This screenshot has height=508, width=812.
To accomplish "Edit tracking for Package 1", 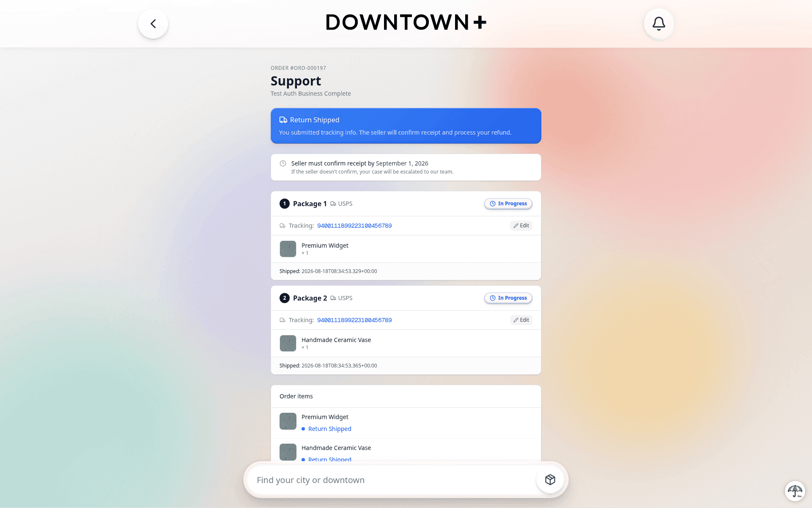I will click(521, 226).
